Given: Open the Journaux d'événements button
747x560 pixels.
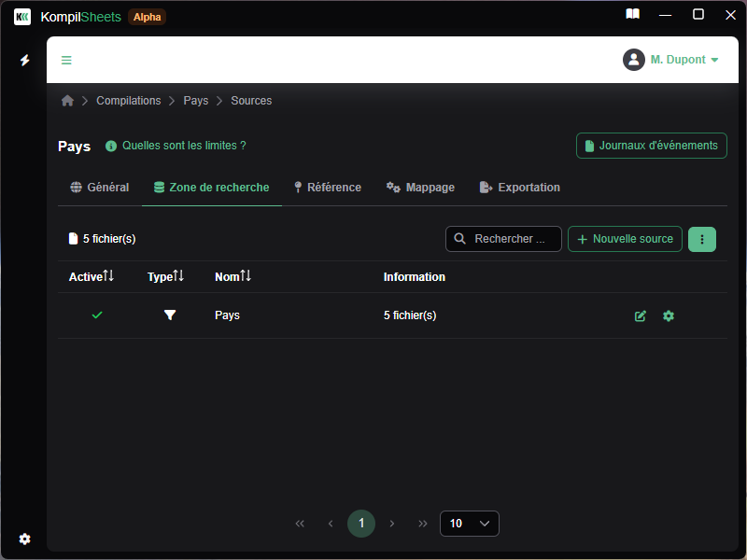Looking at the screenshot, I should [x=651, y=146].
